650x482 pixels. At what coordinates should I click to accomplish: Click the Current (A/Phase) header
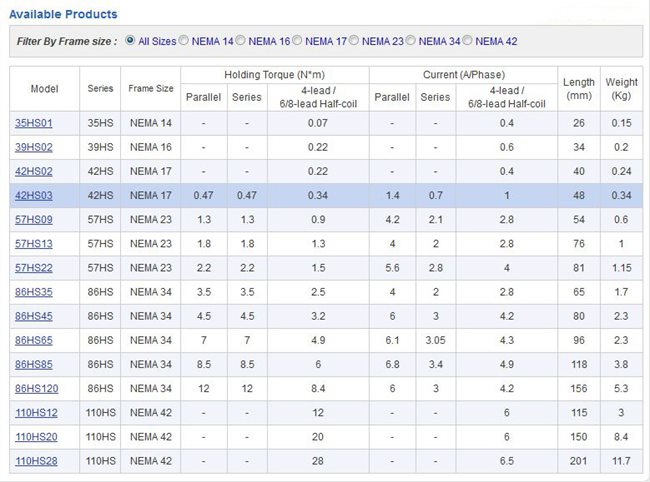click(464, 75)
